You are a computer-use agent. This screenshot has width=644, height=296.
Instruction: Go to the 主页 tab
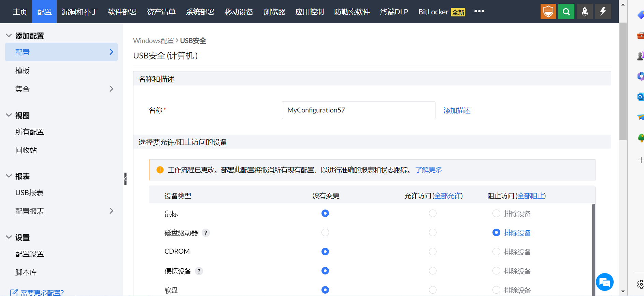(x=20, y=12)
